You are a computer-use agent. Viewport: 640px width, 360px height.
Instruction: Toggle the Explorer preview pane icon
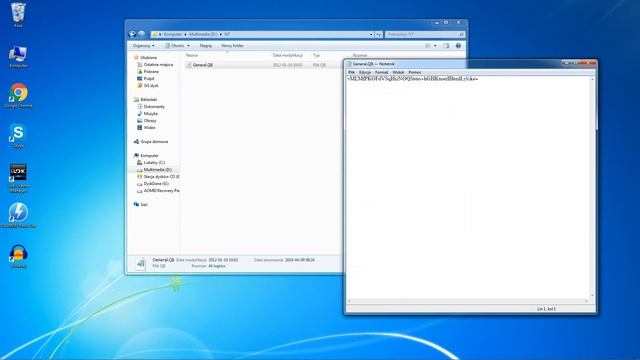(x=446, y=46)
